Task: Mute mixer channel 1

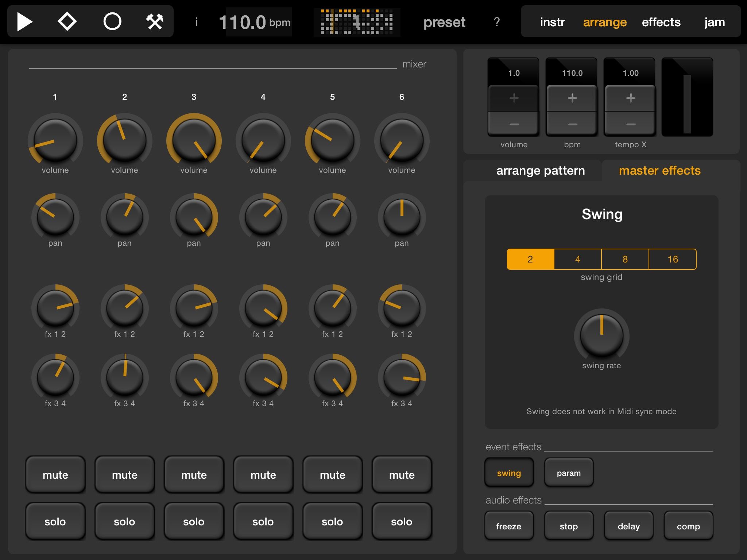Action: pyautogui.click(x=55, y=475)
